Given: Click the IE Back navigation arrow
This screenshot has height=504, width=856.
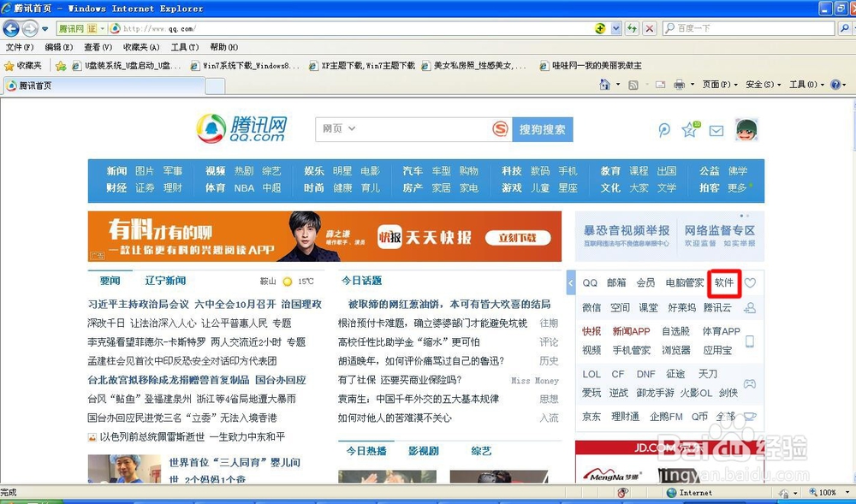Looking at the screenshot, I should tap(11, 28).
